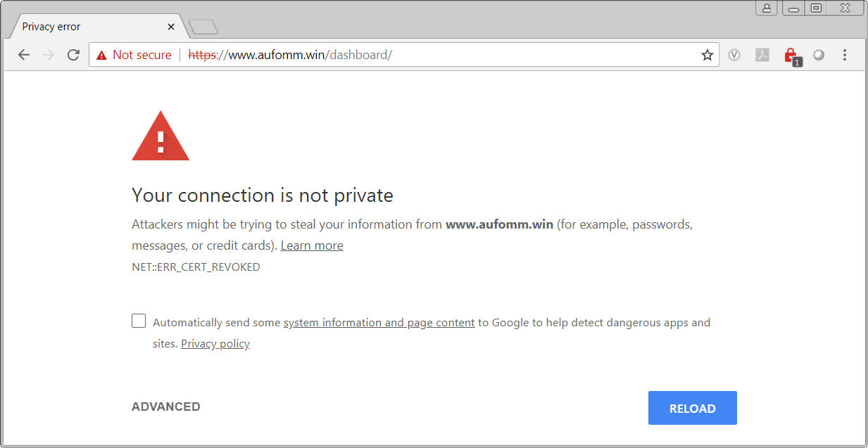
Task: Go back to the previous page
Action: (x=24, y=55)
